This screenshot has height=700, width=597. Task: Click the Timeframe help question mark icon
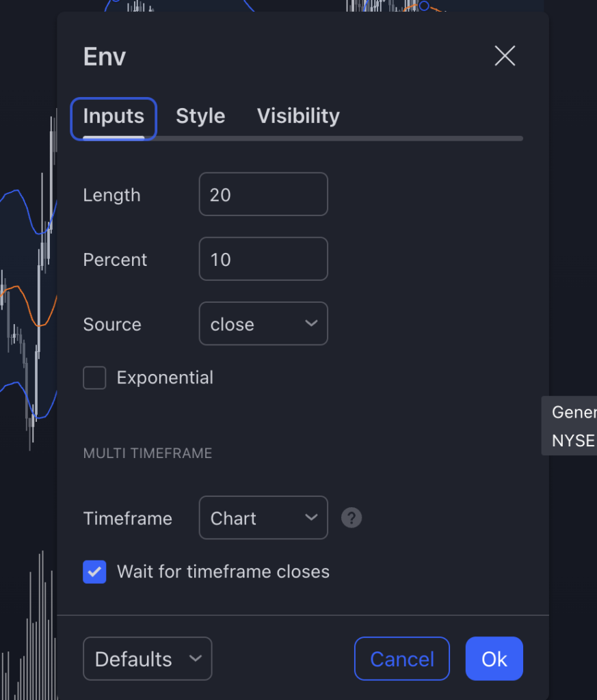pyautogui.click(x=351, y=518)
